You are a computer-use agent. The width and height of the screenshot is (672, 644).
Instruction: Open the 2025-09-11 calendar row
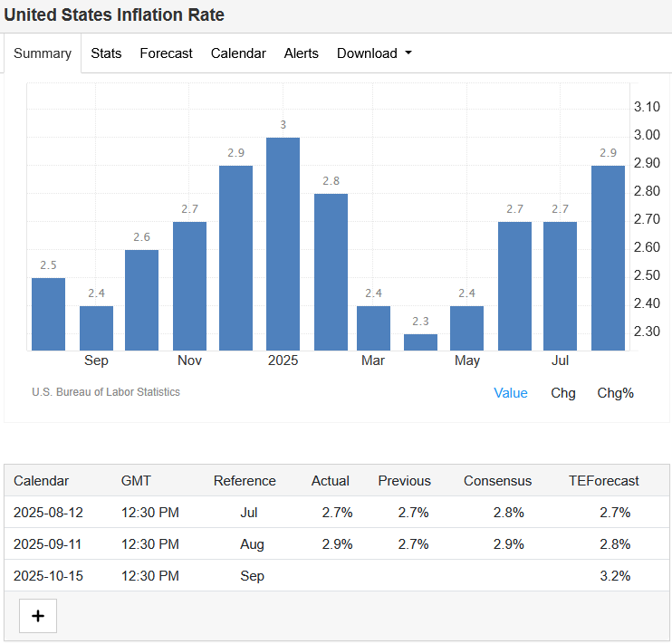(x=48, y=544)
